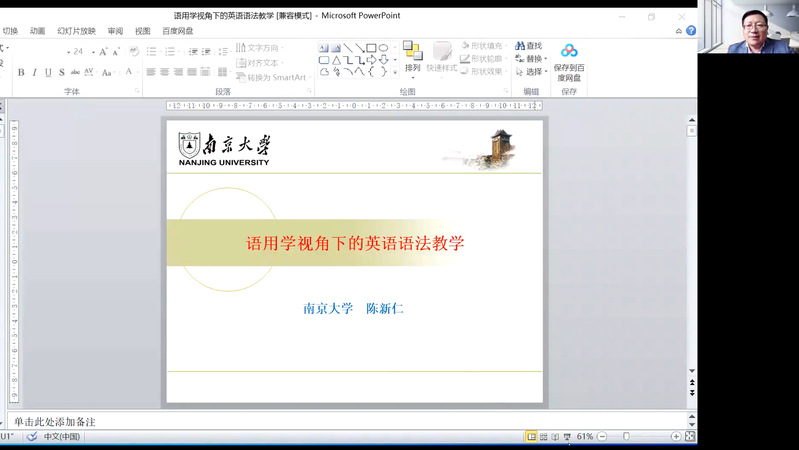Screen dimensions: 799x450
Task: Select left brace shape
Action: [x=371, y=72]
